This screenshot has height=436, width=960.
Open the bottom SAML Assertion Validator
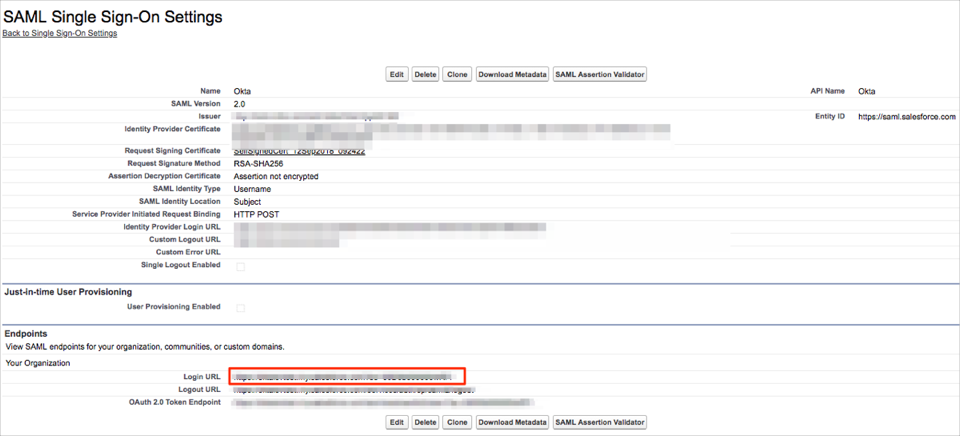[600, 422]
